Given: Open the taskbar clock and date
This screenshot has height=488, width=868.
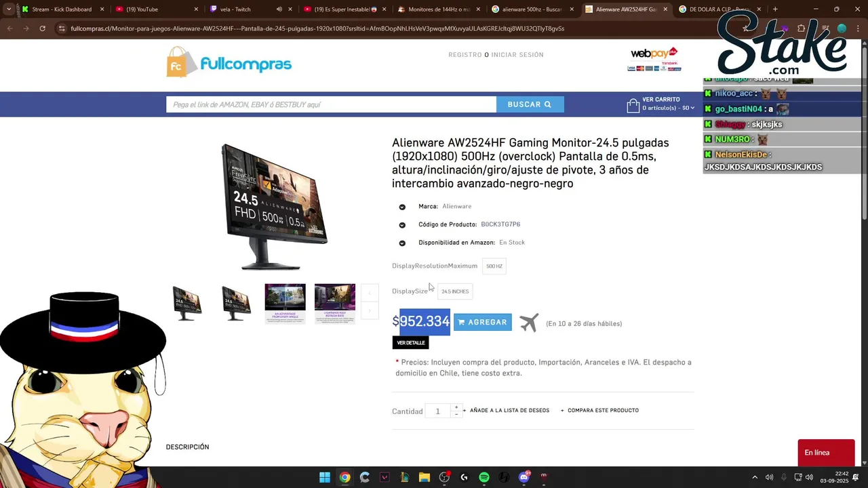Looking at the screenshot, I should pos(834,477).
